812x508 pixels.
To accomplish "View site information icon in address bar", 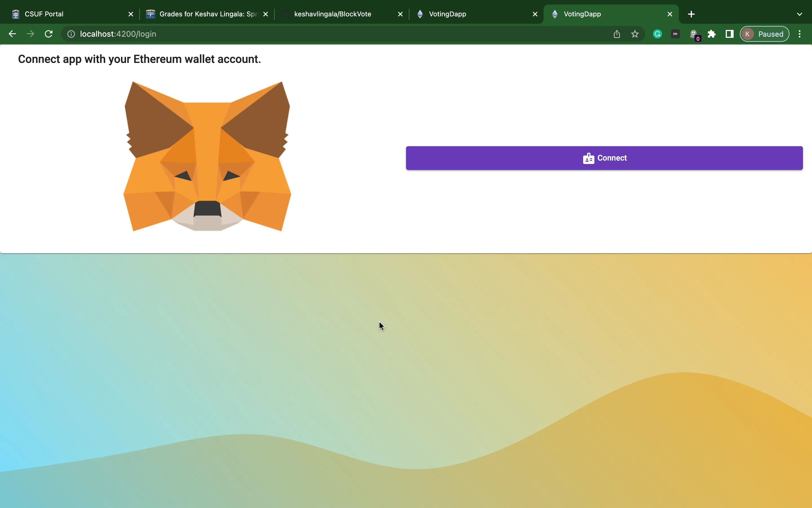I will point(71,34).
